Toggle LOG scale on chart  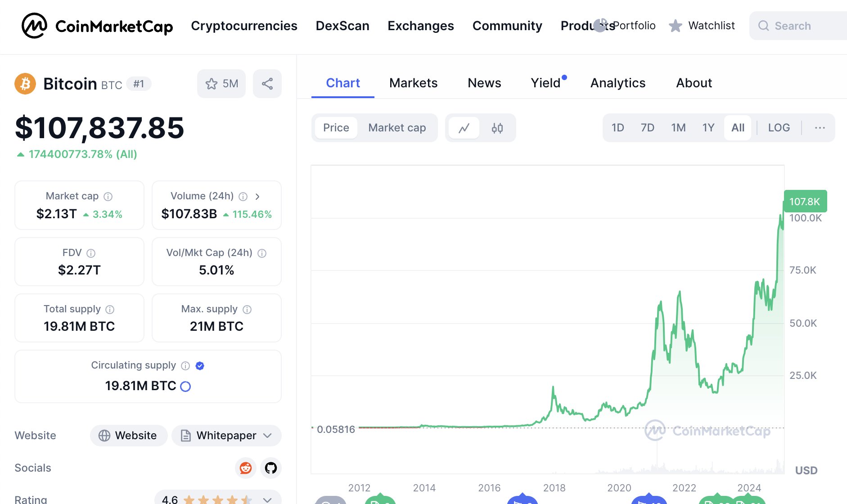779,128
